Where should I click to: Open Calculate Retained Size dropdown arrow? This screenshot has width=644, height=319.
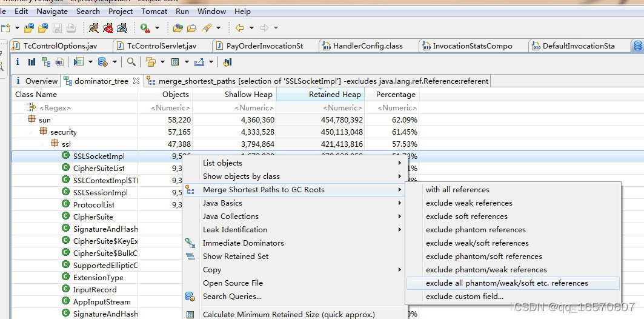pos(187,62)
